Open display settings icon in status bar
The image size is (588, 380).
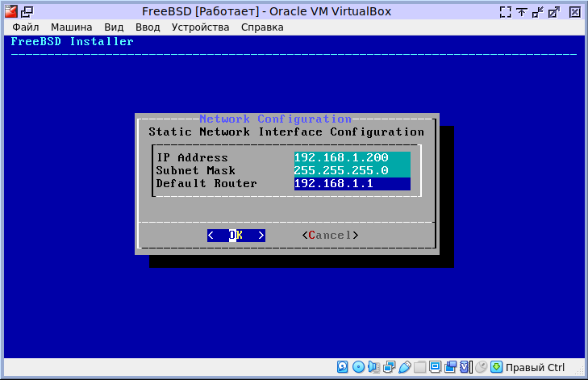(x=435, y=367)
